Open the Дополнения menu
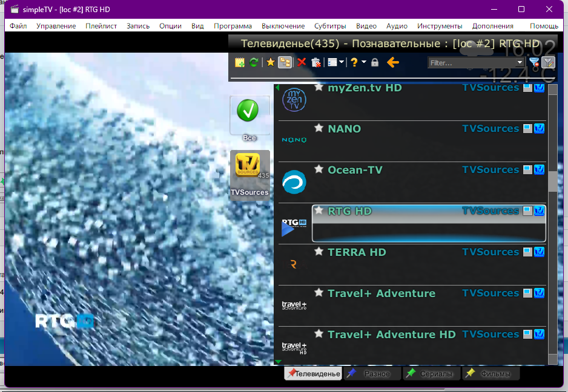 click(493, 26)
